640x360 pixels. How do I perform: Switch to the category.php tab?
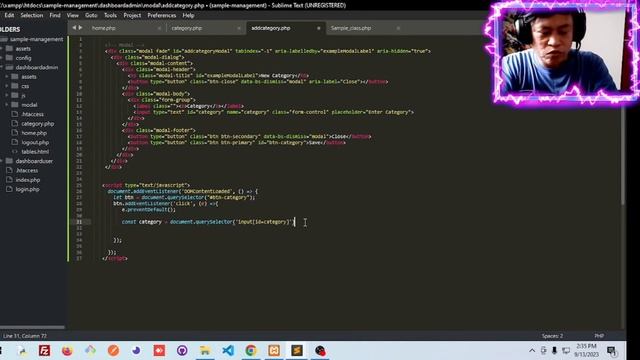(x=187, y=28)
